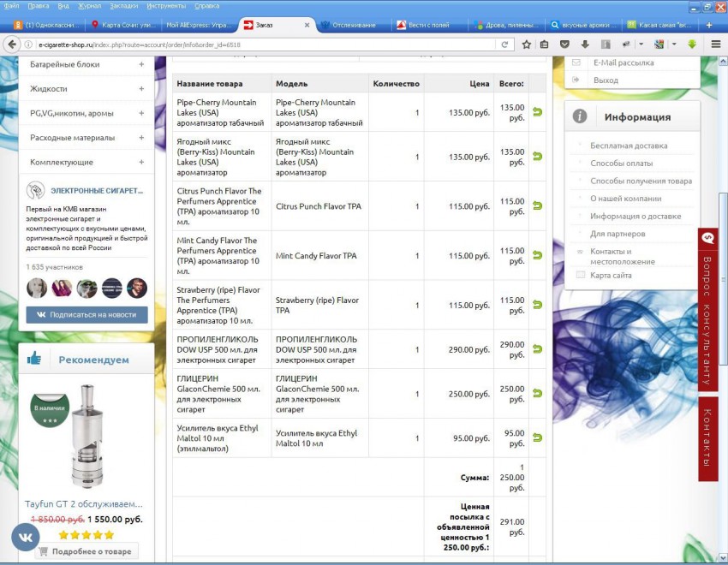The image size is (728, 565).
Task: Click the Выход logout link
Action: tap(606, 80)
